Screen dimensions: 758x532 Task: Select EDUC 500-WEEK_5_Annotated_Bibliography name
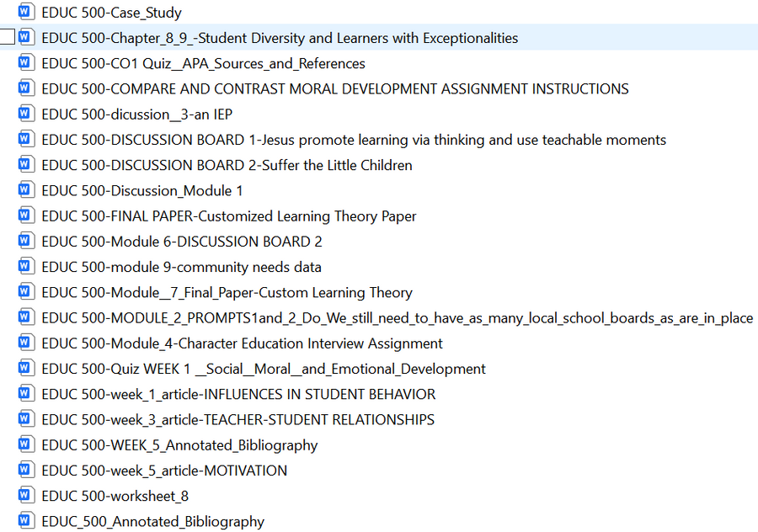point(180,445)
